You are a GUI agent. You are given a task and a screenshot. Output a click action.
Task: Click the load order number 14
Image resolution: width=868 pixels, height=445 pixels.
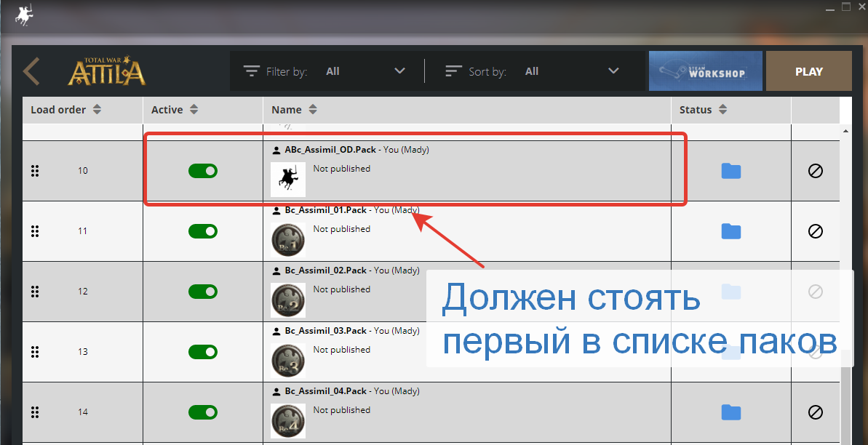click(x=82, y=412)
